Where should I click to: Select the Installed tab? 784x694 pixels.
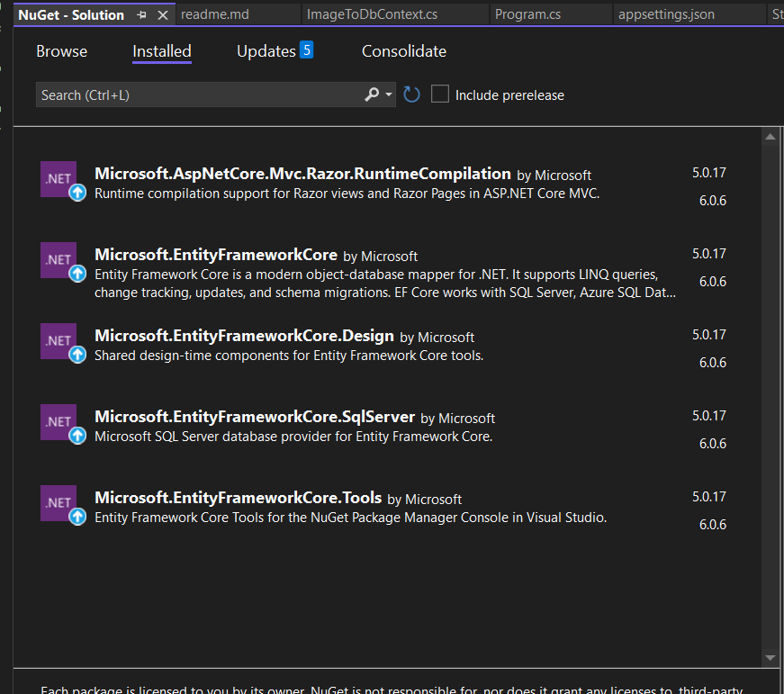pos(162,51)
